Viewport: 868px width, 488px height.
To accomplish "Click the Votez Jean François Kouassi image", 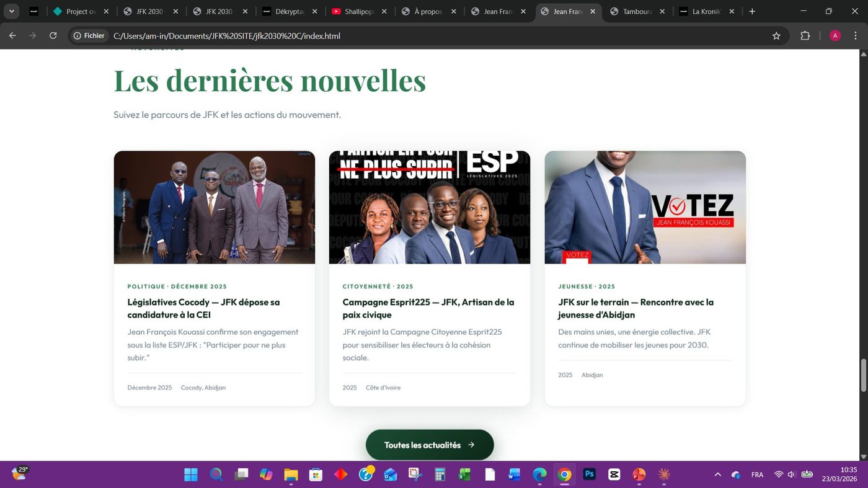I will click(x=645, y=207).
